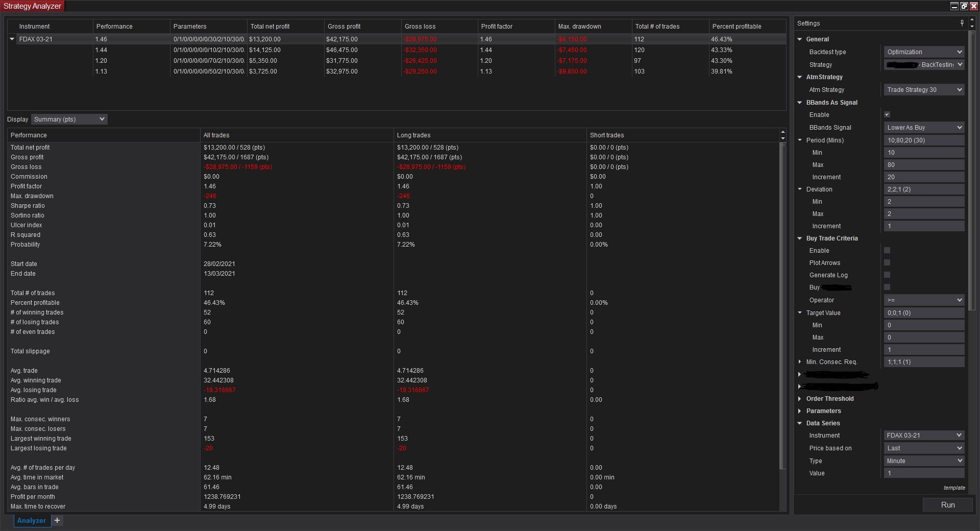Image resolution: width=980 pixels, height=531 pixels.
Task: Minimize the Strategy Analyzer window
Action: click(x=954, y=6)
